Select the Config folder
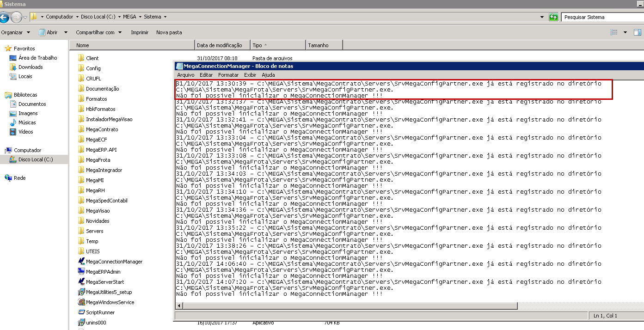The width and height of the screenshot is (644, 330). click(x=93, y=68)
